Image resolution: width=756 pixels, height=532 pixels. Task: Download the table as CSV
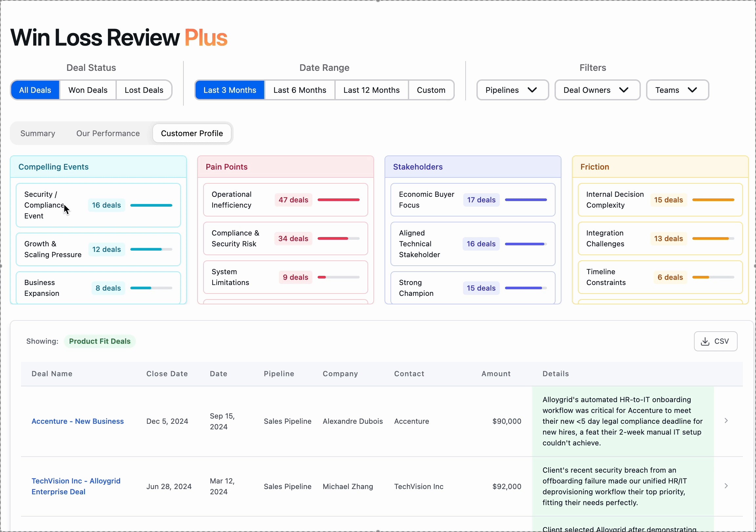pos(715,341)
